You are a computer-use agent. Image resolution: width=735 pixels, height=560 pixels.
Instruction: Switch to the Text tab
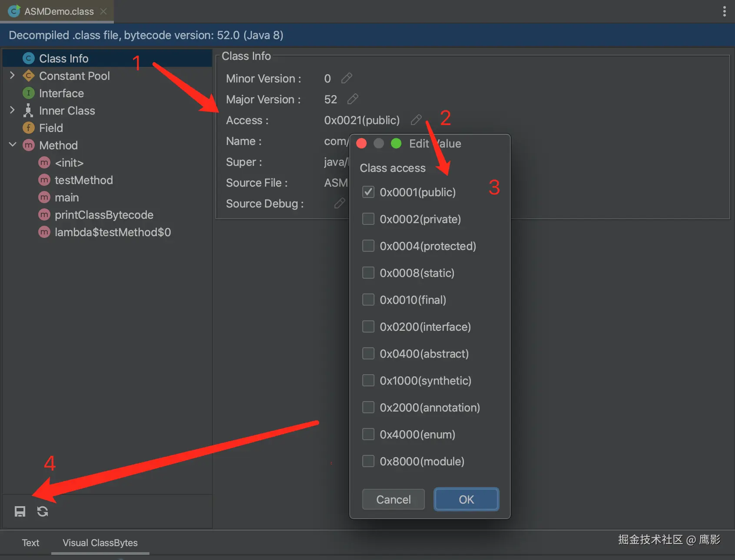(30, 543)
